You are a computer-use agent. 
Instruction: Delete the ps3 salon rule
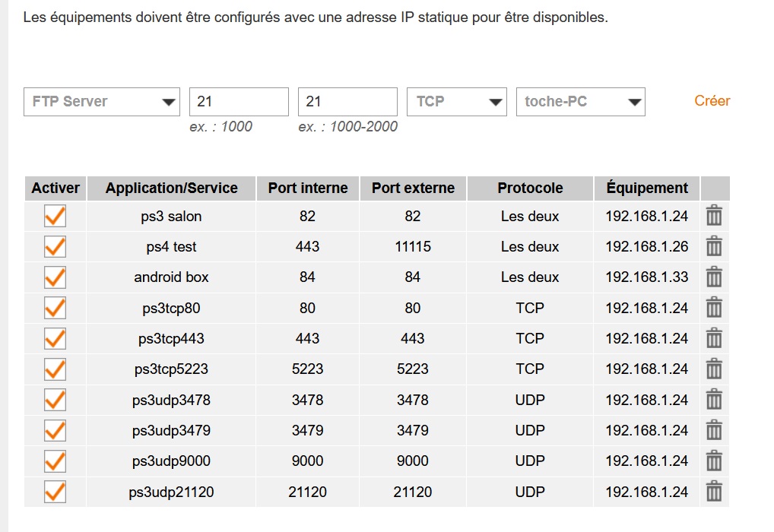coord(714,217)
